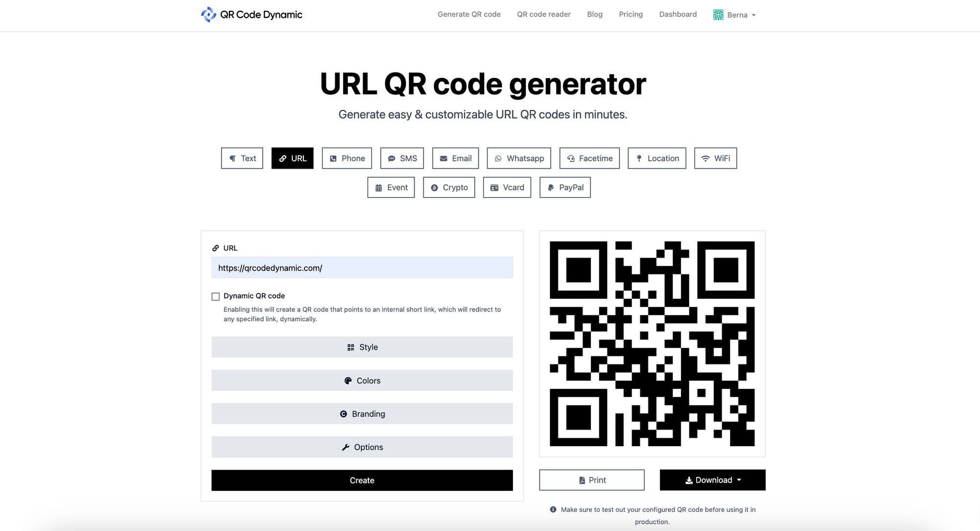Image resolution: width=980 pixels, height=531 pixels.
Task: Click the bitcoin icon on Crypto
Action: point(434,188)
